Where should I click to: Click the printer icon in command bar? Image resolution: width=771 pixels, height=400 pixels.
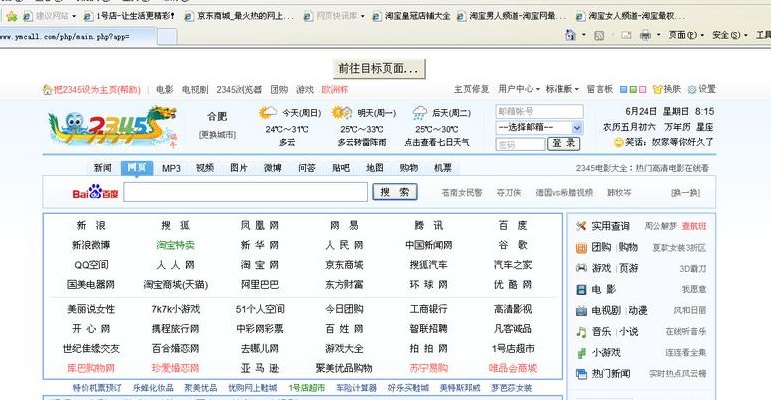pyautogui.click(x=645, y=35)
